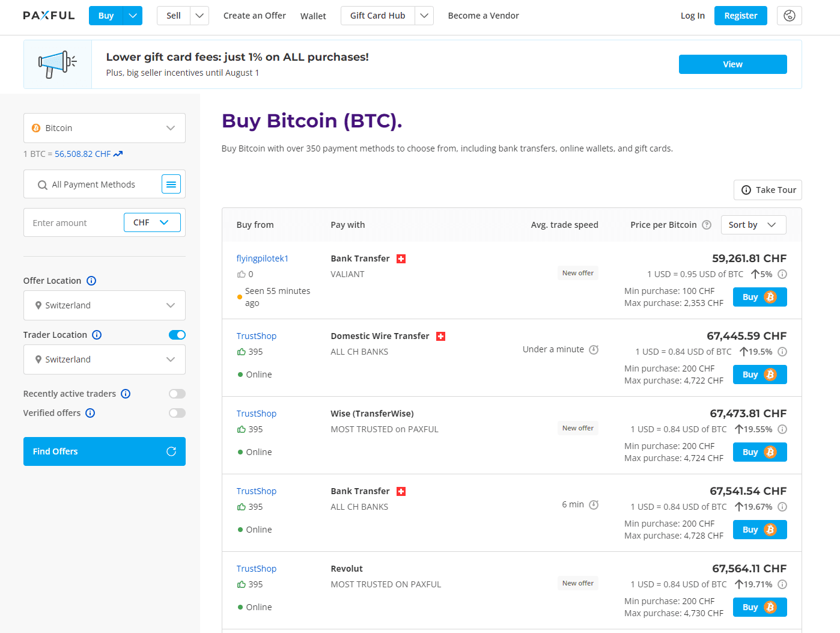Expand the Sell dropdown arrow in navbar

199,16
